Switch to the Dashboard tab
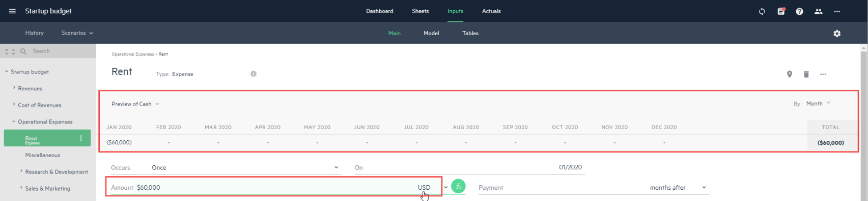The image size is (868, 201). coord(380,11)
